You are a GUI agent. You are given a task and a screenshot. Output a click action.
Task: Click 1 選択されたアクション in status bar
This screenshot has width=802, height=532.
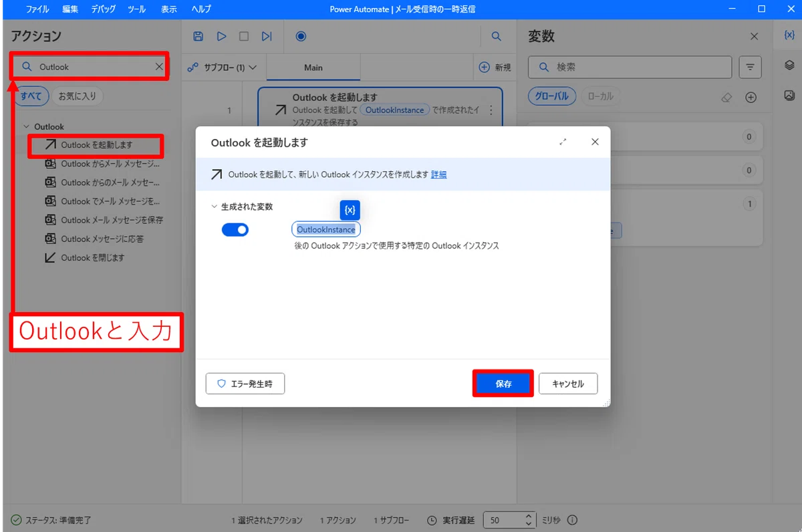pyautogui.click(x=267, y=520)
